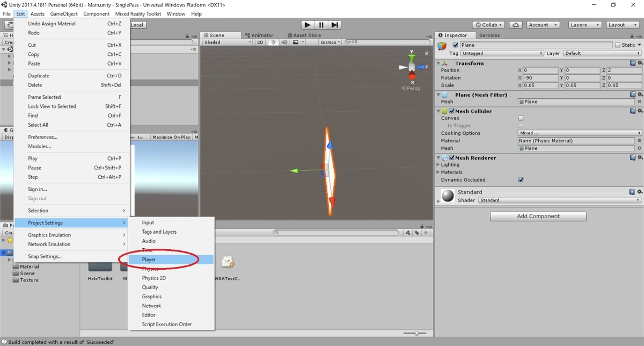Screen dimensions: 644x346
Task: Select Tags and Layers menu entry
Action: [x=171, y=232]
